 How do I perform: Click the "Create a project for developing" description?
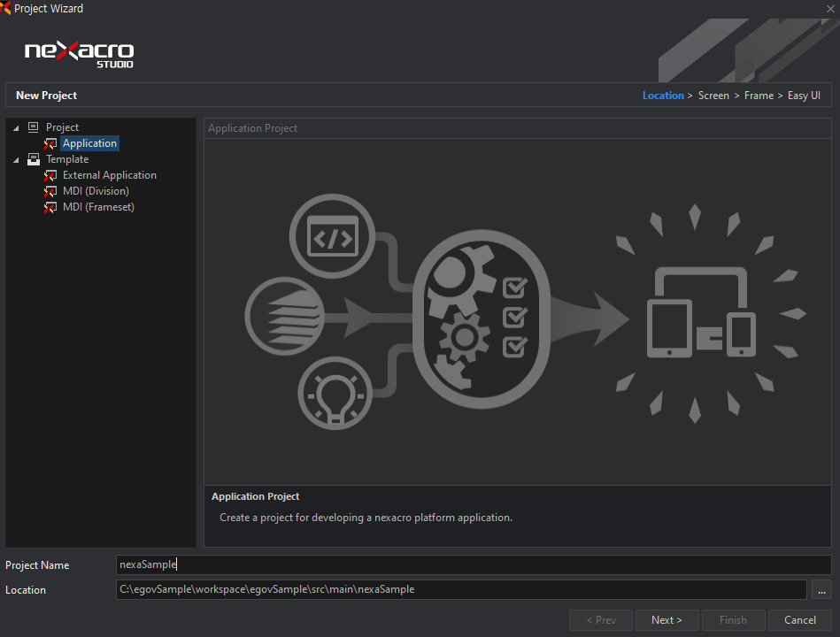coord(366,518)
